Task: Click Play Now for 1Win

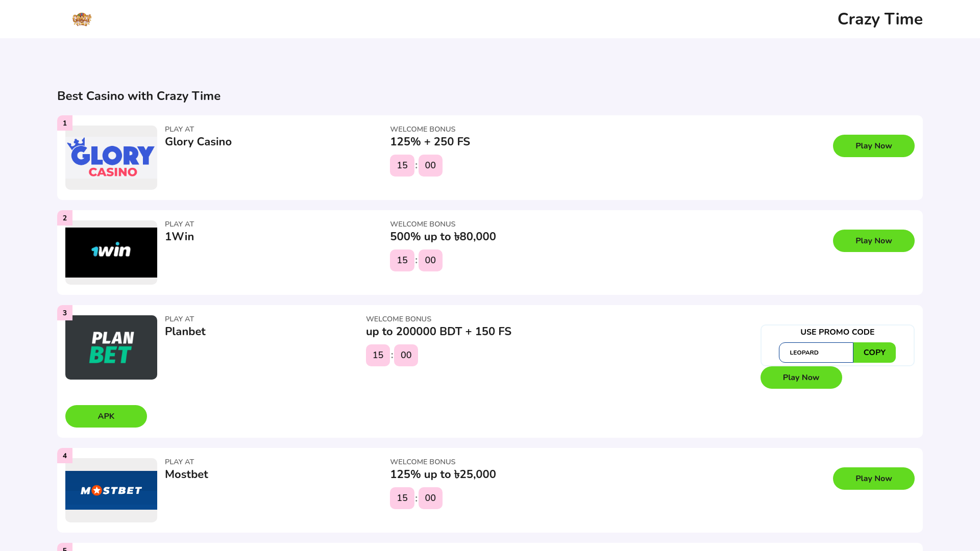Action: (873, 241)
